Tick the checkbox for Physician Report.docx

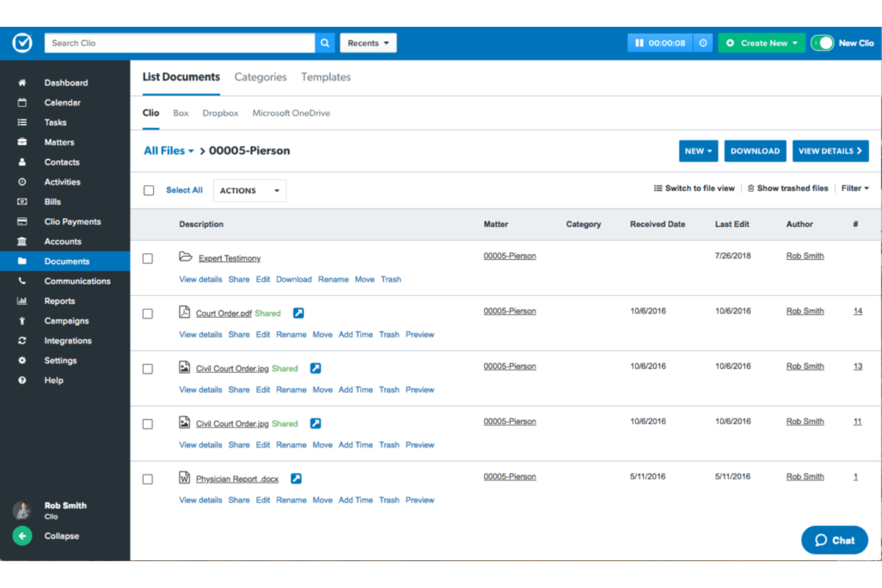pyautogui.click(x=148, y=480)
